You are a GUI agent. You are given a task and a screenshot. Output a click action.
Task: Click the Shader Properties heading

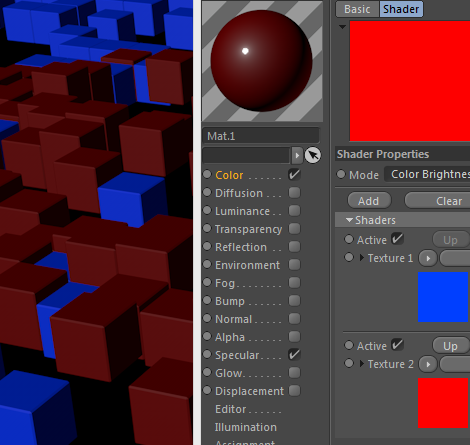[383, 154]
